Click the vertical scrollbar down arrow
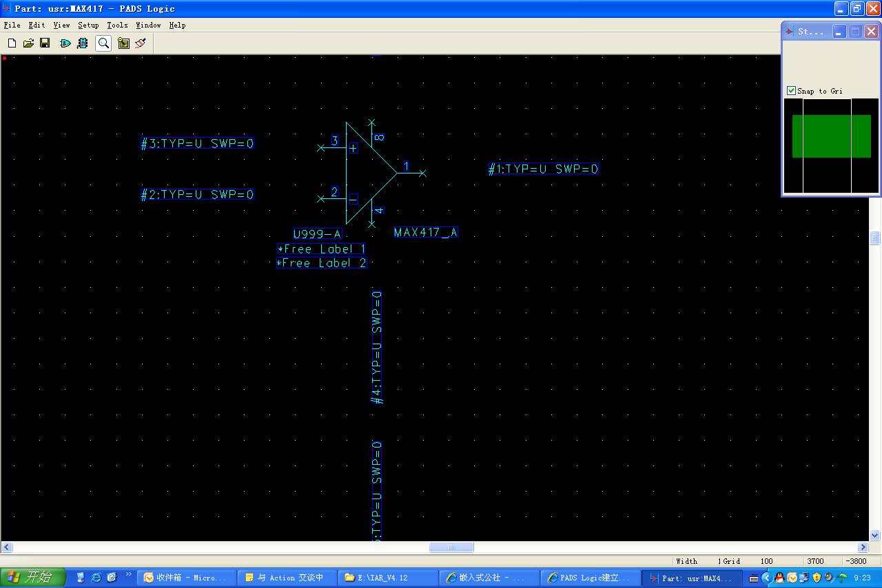882x588 pixels. click(875, 535)
